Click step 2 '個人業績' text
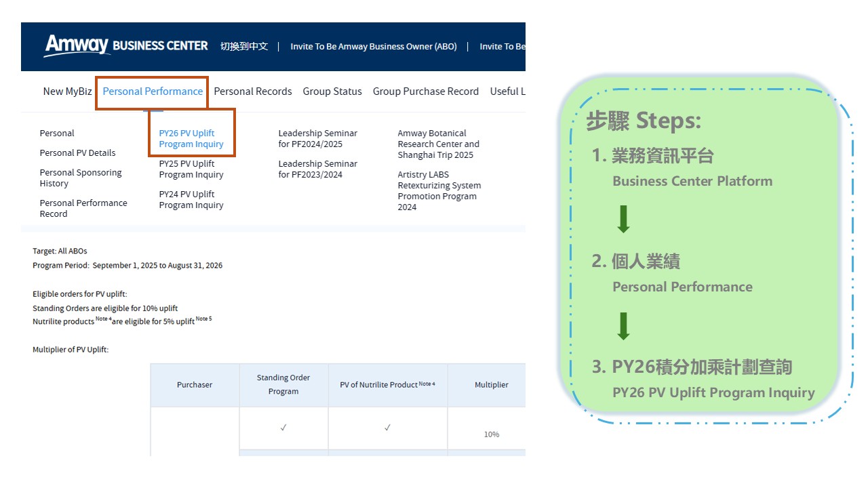This screenshot has height=488, width=868. click(646, 262)
